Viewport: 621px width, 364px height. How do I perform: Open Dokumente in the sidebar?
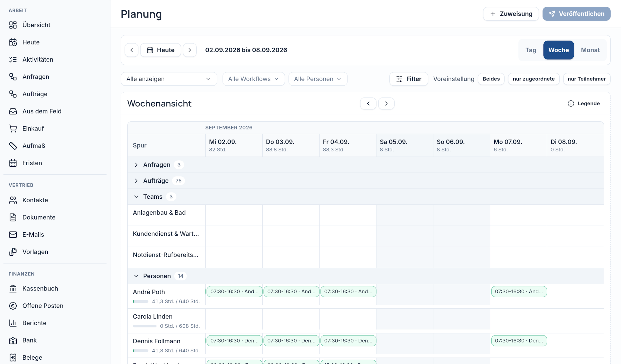[x=39, y=217]
